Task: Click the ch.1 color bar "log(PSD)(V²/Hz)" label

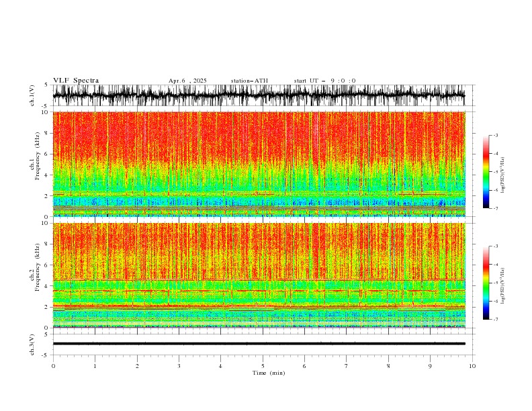Action: 503,175
